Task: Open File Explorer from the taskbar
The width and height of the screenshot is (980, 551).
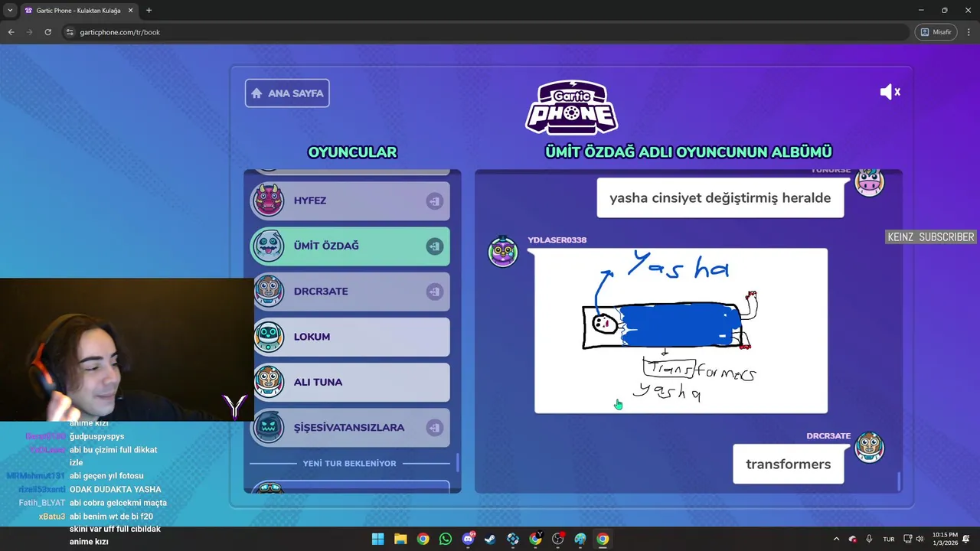Action: [400, 539]
